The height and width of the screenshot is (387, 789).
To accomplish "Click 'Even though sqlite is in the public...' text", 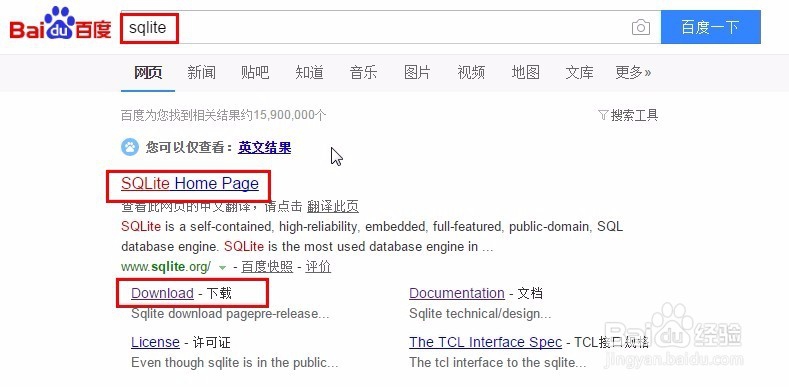I will [x=234, y=363].
